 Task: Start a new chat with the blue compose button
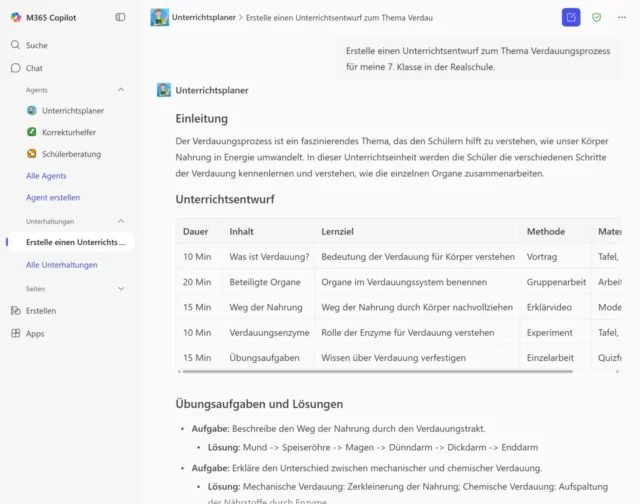[570, 17]
